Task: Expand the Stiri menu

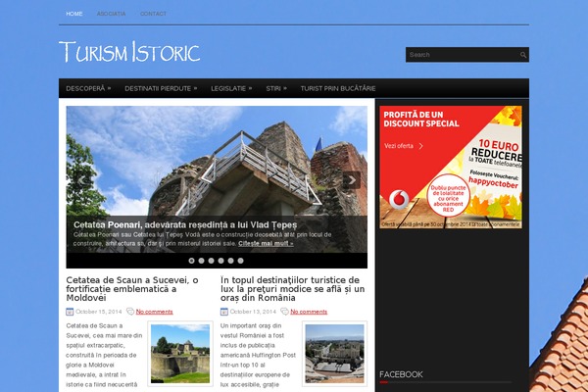Action: [276, 88]
